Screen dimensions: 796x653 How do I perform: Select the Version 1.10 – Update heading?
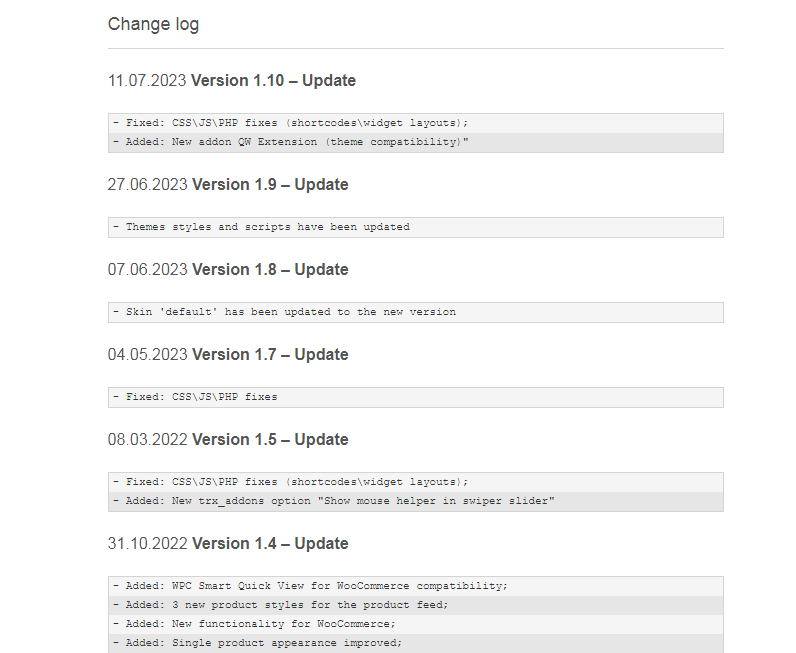pos(273,81)
